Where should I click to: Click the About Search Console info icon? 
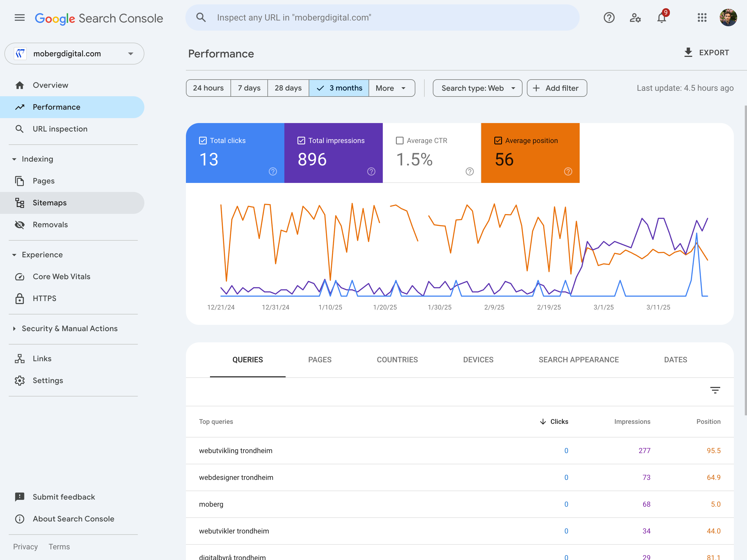(x=20, y=519)
